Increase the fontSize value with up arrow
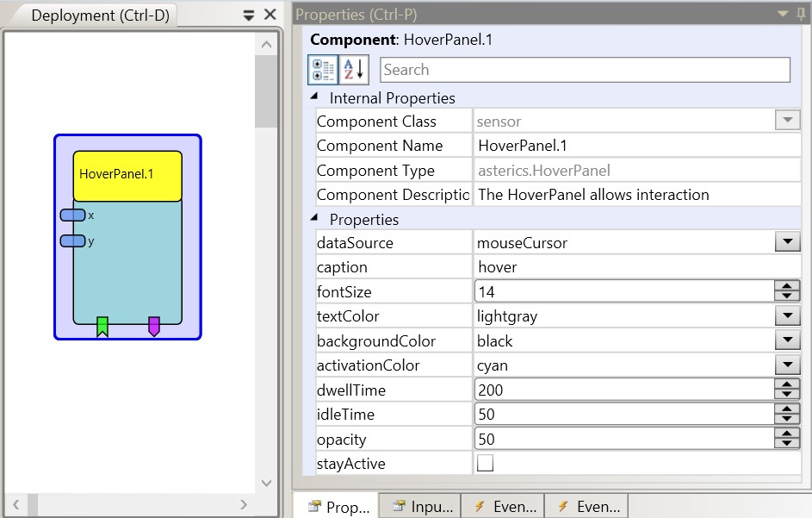The height and width of the screenshot is (518, 812). click(x=787, y=287)
